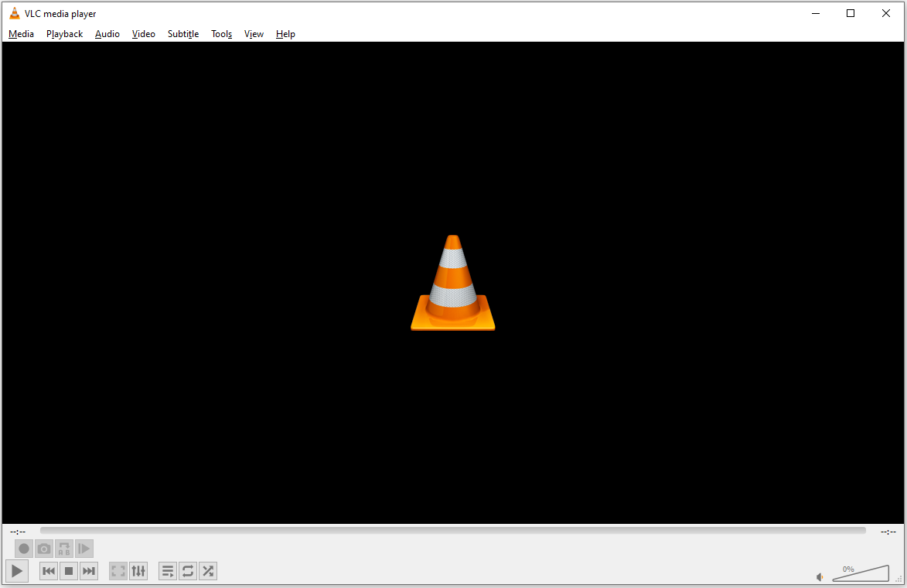Toggle loop repeat mode
The height and width of the screenshot is (588, 907).
[x=188, y=571]
